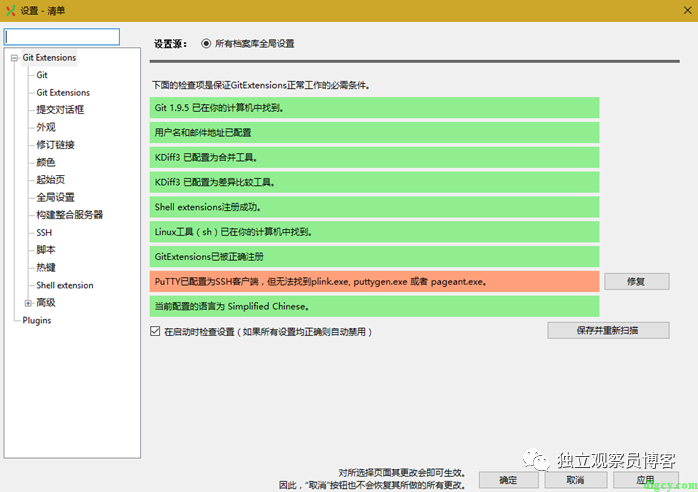Select the 所有档案库全局设置 radio button
The width and height of the screenshot is (698, 492).
click(x=206, y=44)
